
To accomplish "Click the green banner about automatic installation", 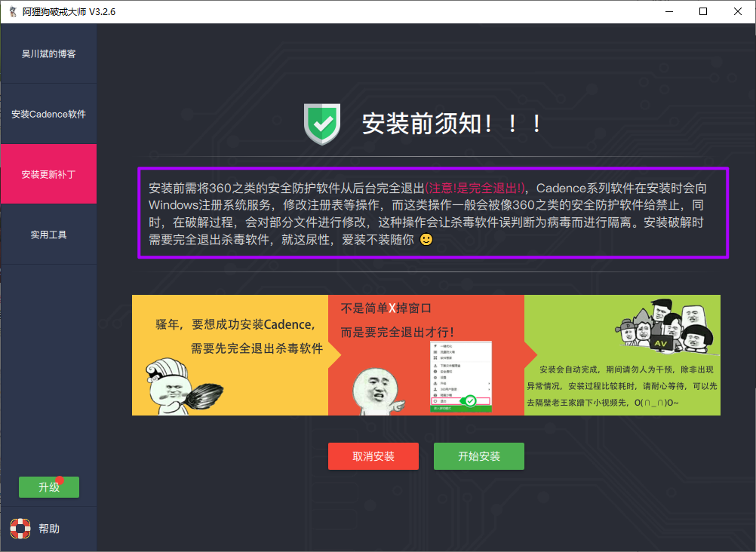I will pos(622,355).
